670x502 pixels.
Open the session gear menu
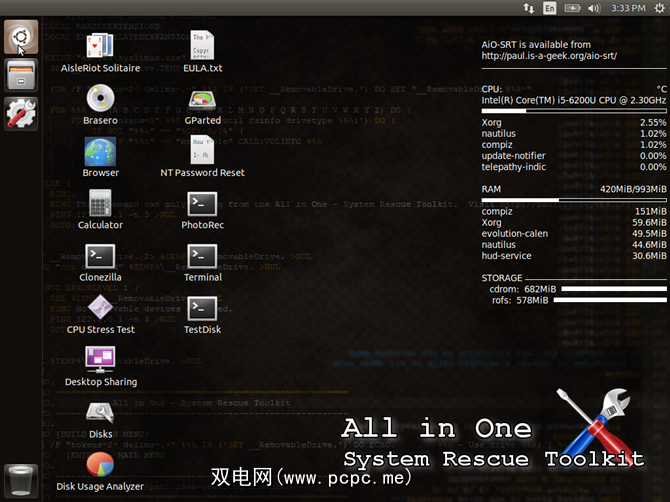tap(660, 8)
